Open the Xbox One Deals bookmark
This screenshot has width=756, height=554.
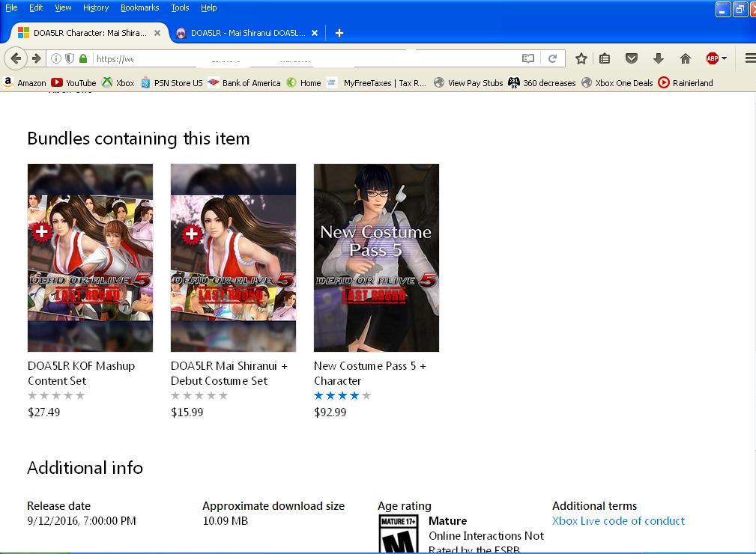(x=617, y=83)
